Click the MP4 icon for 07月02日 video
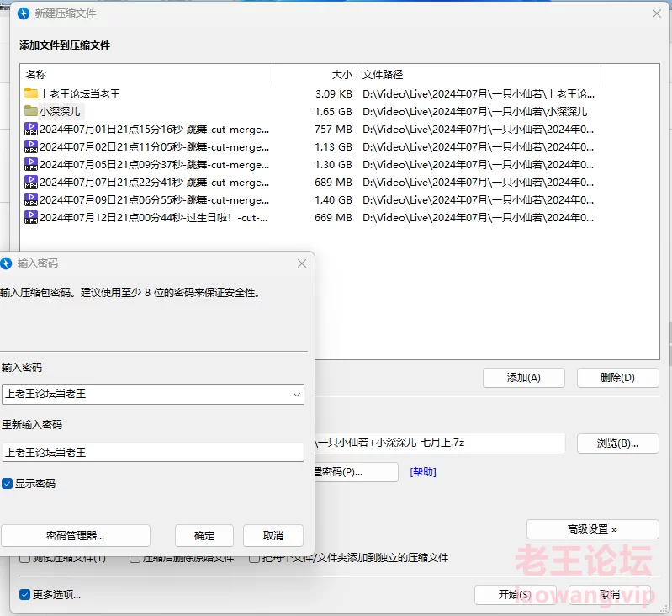 click(x=31, y=146)
